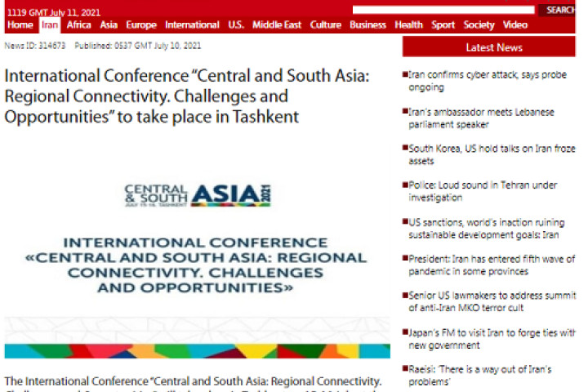
Task: Open the Sport section
Action: 443,25
